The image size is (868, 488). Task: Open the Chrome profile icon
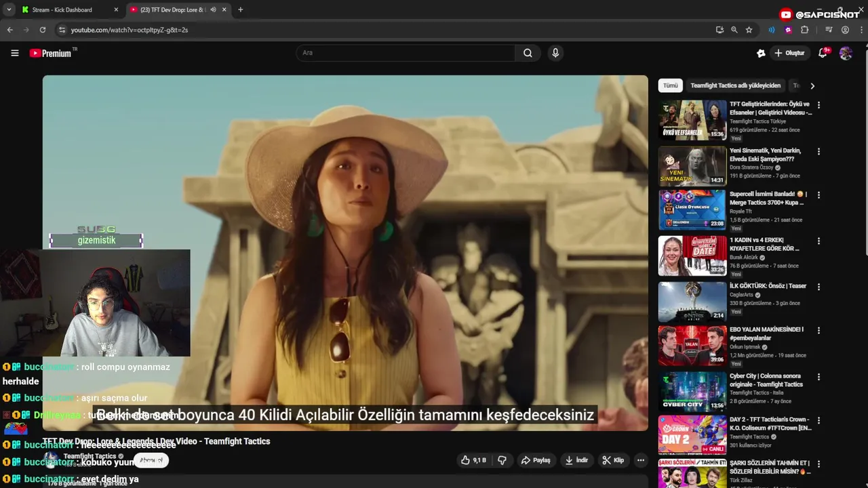pyautogui.click(x=845, y=30)
